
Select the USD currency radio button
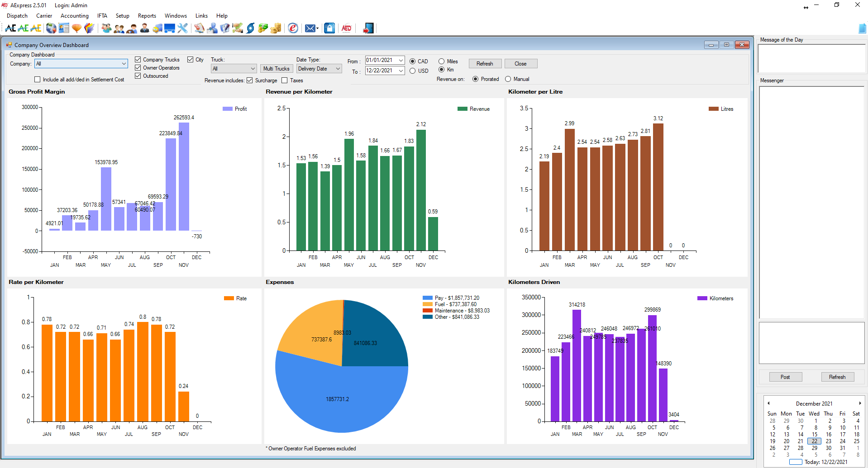[x=412, y=71]
